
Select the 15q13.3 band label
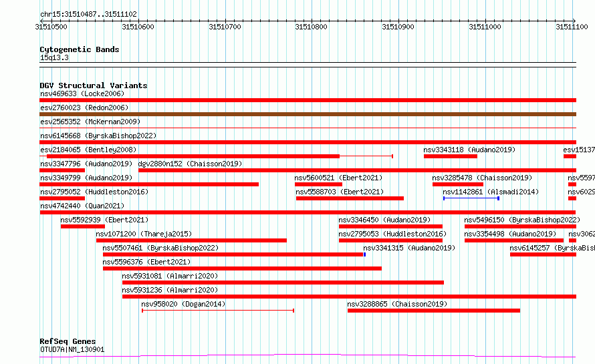(54, 57)
